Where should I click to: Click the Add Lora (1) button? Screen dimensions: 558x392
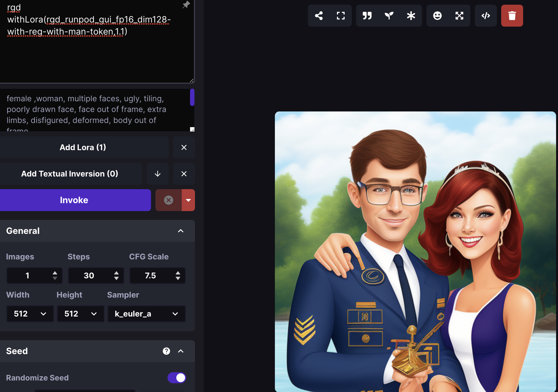coord(83,147)
